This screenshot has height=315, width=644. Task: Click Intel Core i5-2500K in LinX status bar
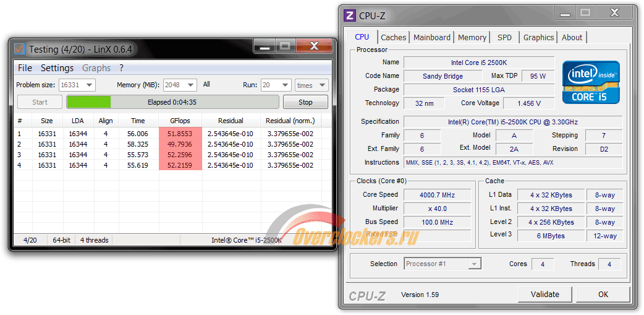(247, 240)
